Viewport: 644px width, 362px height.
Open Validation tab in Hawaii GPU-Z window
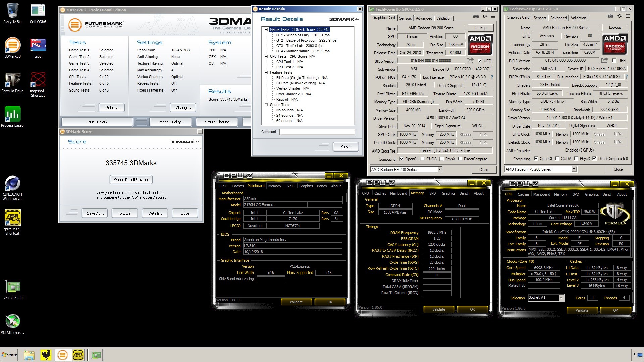tap(444, 18)
